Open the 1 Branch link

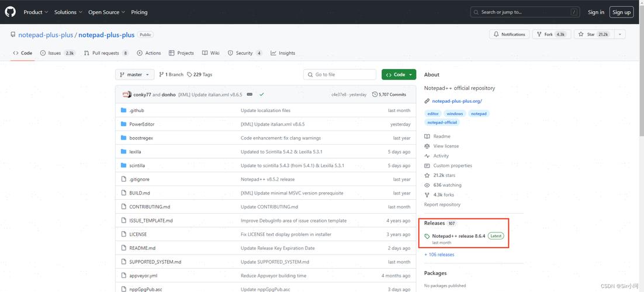[171, 75]
